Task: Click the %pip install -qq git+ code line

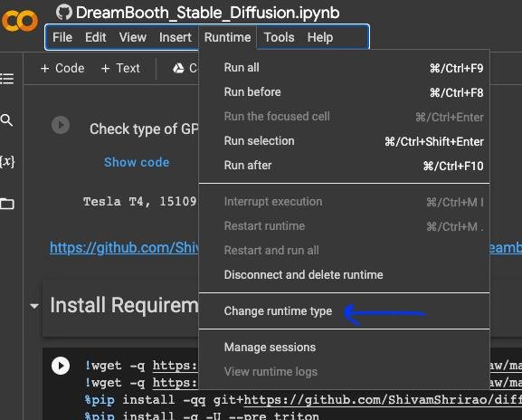Action: pos(303,400)
